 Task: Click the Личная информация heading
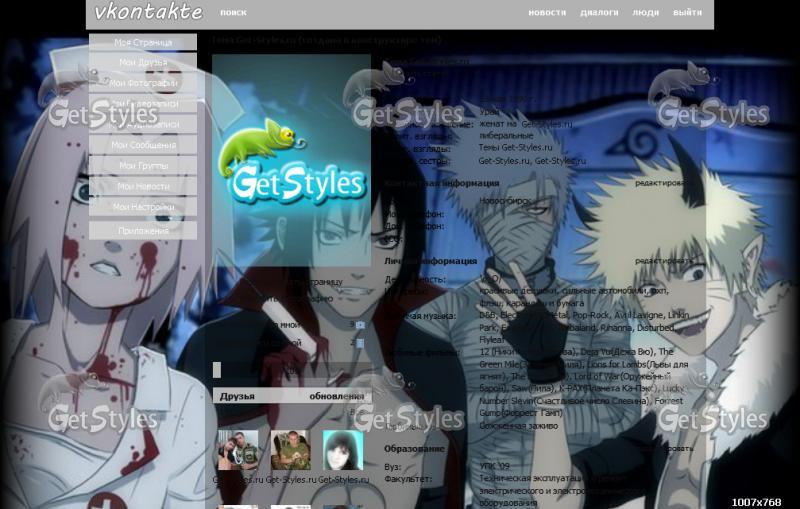[431, 261]
